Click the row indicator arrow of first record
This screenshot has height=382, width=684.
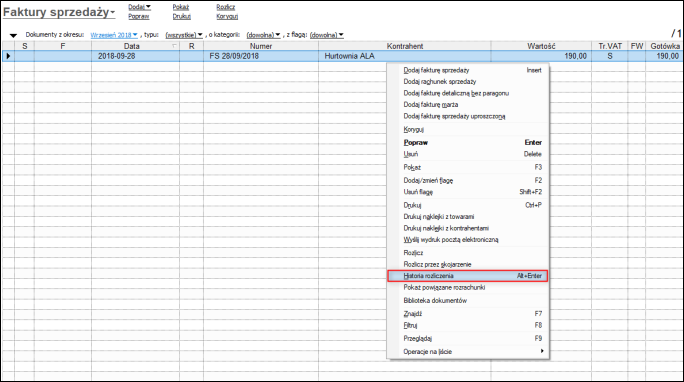tap(8, 56)
